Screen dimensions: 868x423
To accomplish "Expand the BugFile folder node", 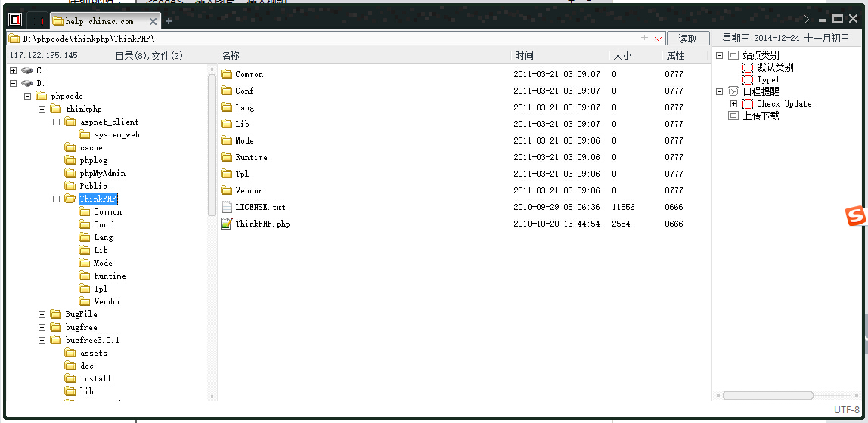I will (42, 315).
